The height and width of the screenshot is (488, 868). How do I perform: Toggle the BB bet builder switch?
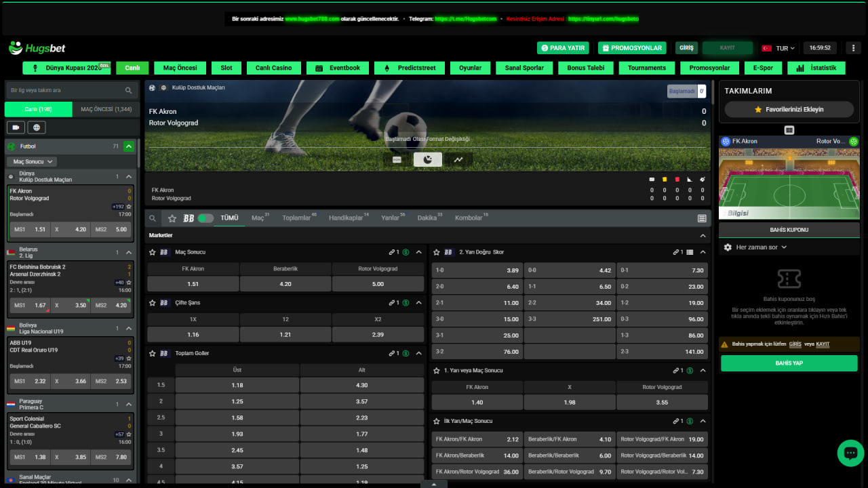(x=205, y=218)
